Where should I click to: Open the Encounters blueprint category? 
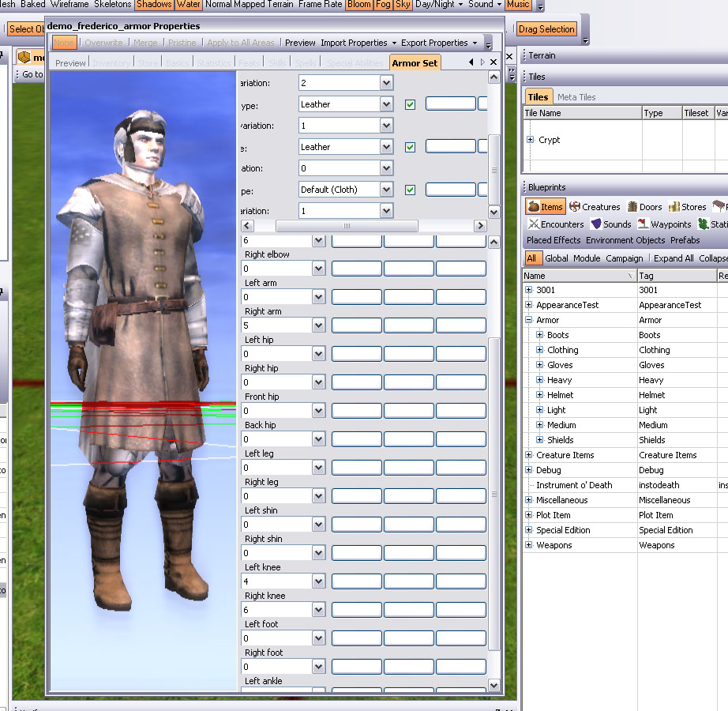tap(556, 224)
